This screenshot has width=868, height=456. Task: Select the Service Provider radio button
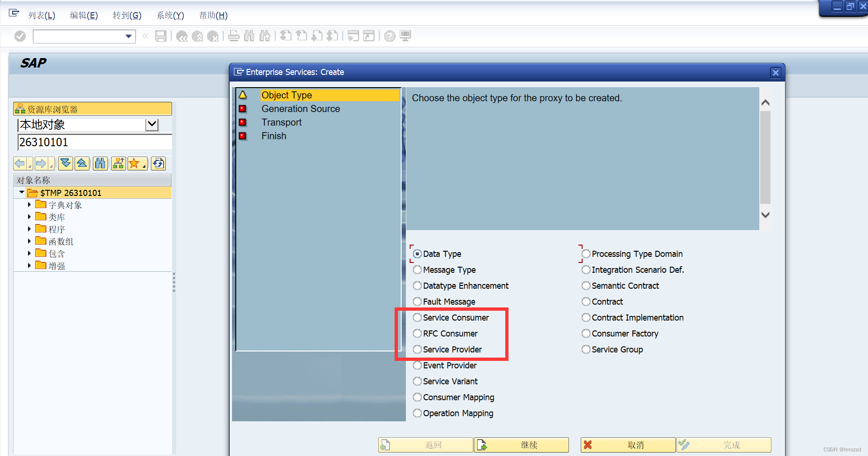click(417, 350)
